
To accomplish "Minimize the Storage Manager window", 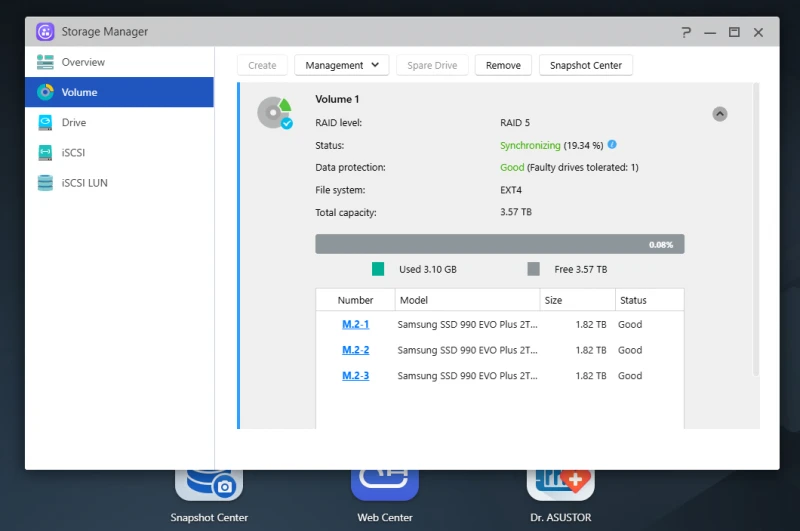I will 710,33.
